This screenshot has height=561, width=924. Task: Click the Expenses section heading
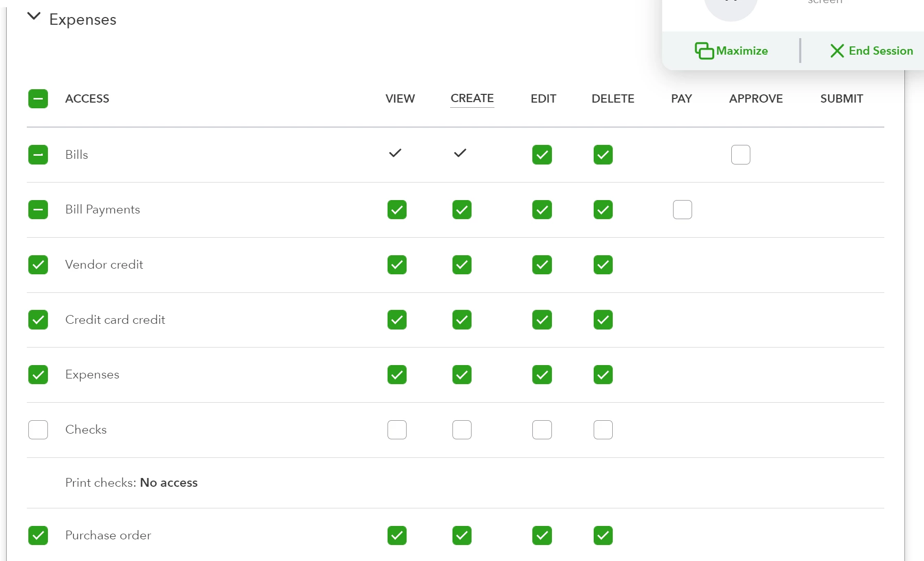coord(83,20)
